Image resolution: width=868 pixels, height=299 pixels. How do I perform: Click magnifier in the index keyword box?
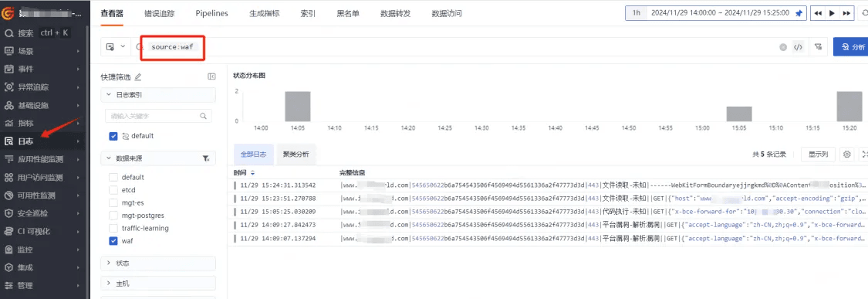[204, 116]
